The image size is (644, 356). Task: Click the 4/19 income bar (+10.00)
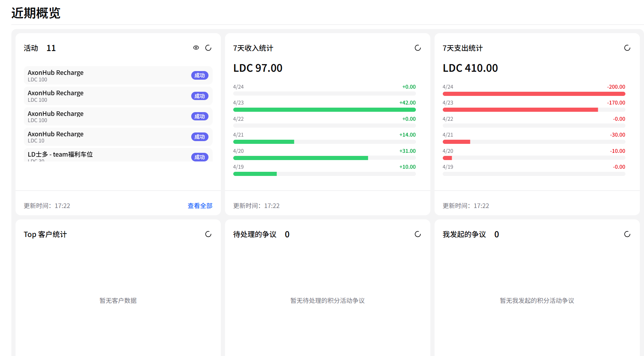tap(255, 174)
